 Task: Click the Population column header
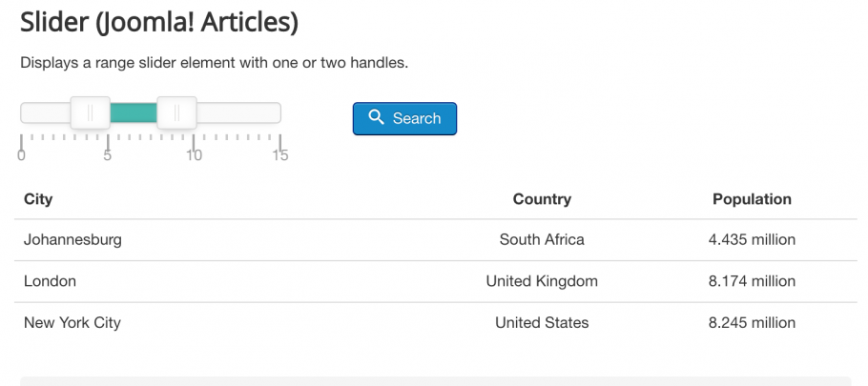coord(752,199)
